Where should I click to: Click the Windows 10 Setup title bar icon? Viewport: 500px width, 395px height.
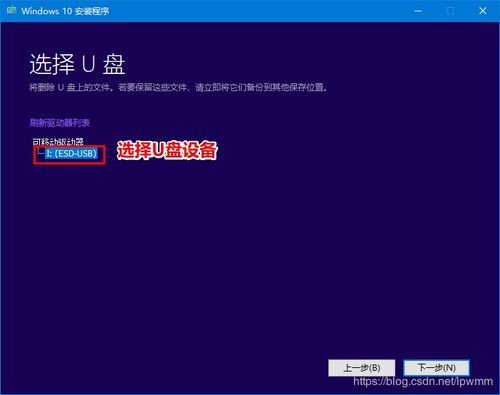(x=11, y=10)
